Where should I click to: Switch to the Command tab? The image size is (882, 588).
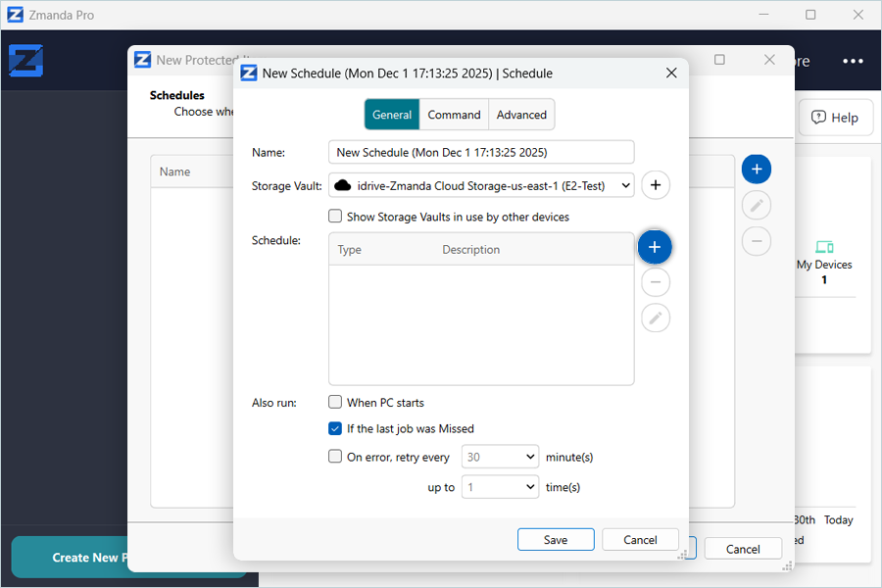454,115
